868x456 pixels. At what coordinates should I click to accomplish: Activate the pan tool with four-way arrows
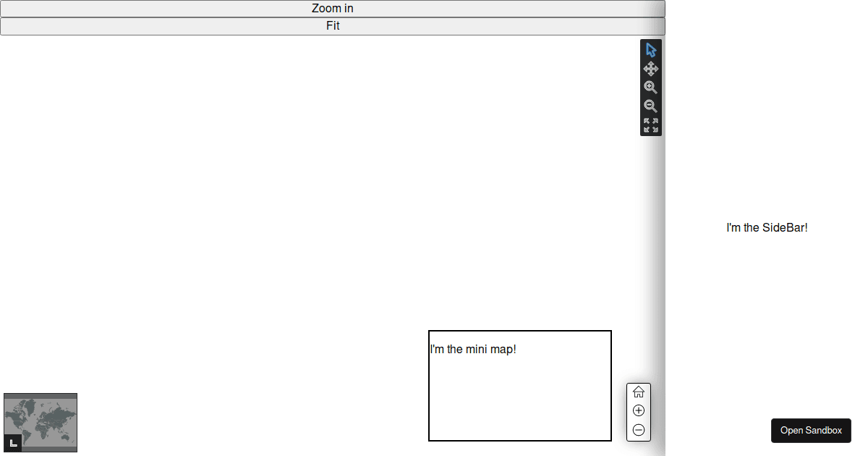(x=651, y=69)
